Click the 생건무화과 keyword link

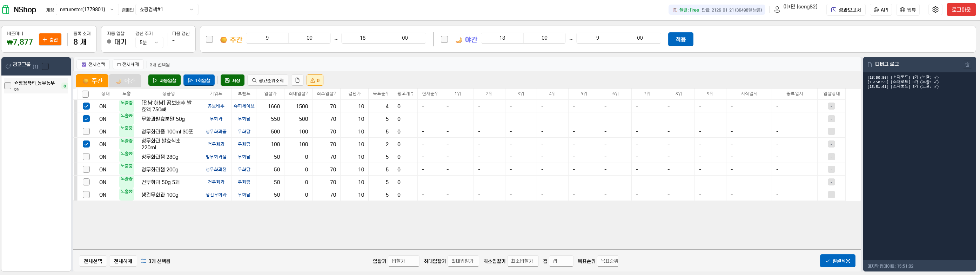click(216, 195)
